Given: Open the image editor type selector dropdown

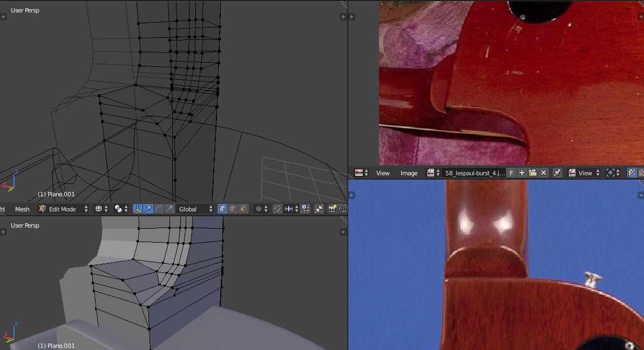Looking at the screenshot, I should (x=362, y=173).
